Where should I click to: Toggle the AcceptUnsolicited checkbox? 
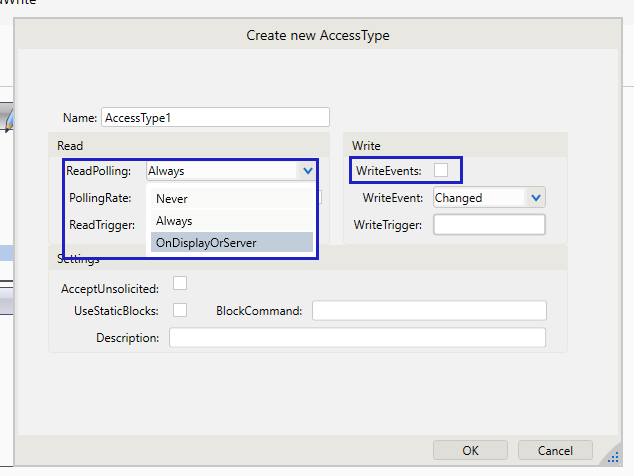pyautogui.click(x=180, y=284)
